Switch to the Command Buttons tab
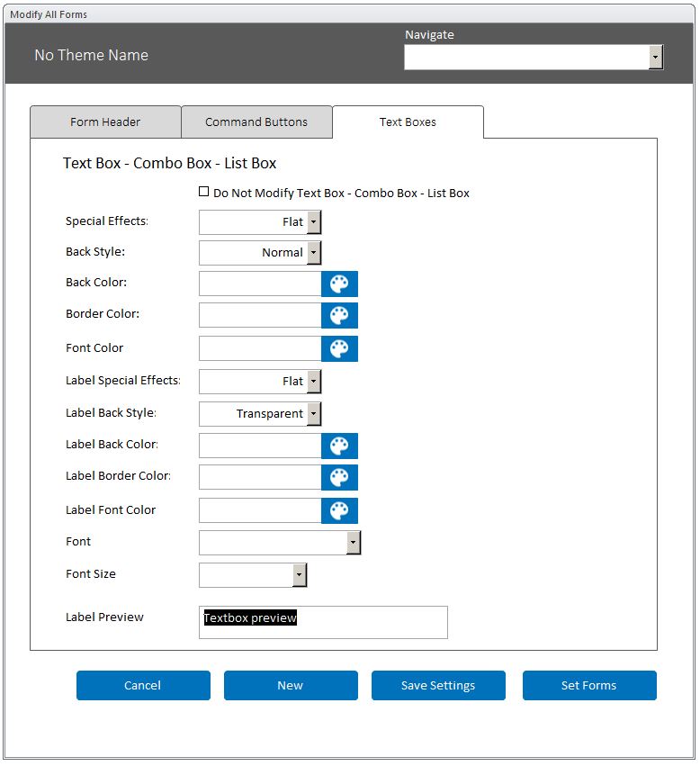Screen dimensions: 700x766 click(256, 122)
